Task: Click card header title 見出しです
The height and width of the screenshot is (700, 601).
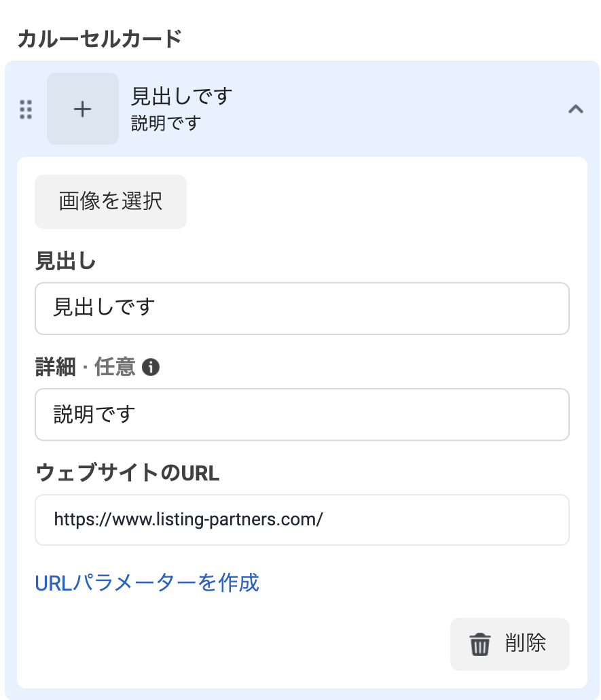Action: [x=181, y=97]
